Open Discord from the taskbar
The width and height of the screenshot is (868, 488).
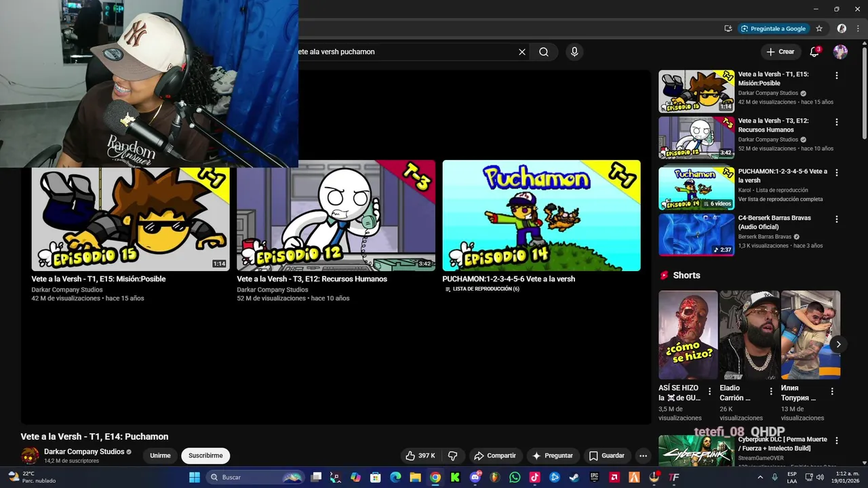(x=475, y=477)
